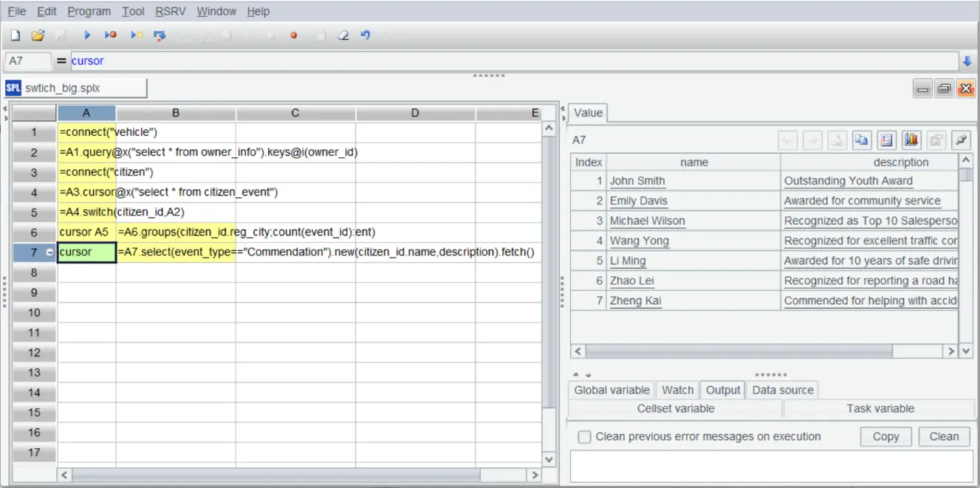This screenshot has width=980, height=488.
Task: Start debug execution with play-breakpoint icon
Action: (111, 35)
